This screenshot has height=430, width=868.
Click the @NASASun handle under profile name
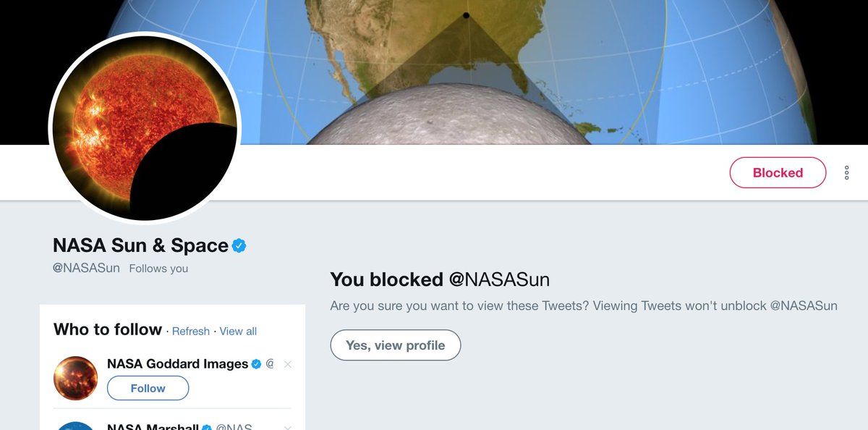(x=86, y=268)
